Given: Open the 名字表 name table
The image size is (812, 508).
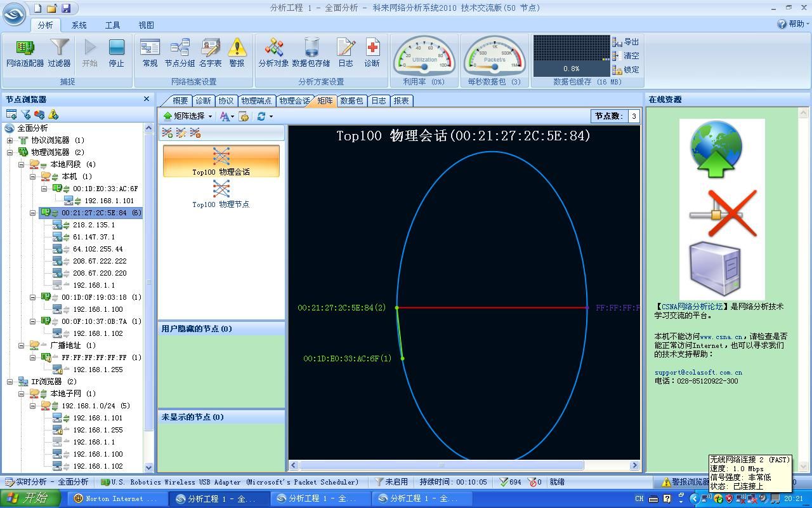Looking at the screenshot, I should click(x=210, y=53).
